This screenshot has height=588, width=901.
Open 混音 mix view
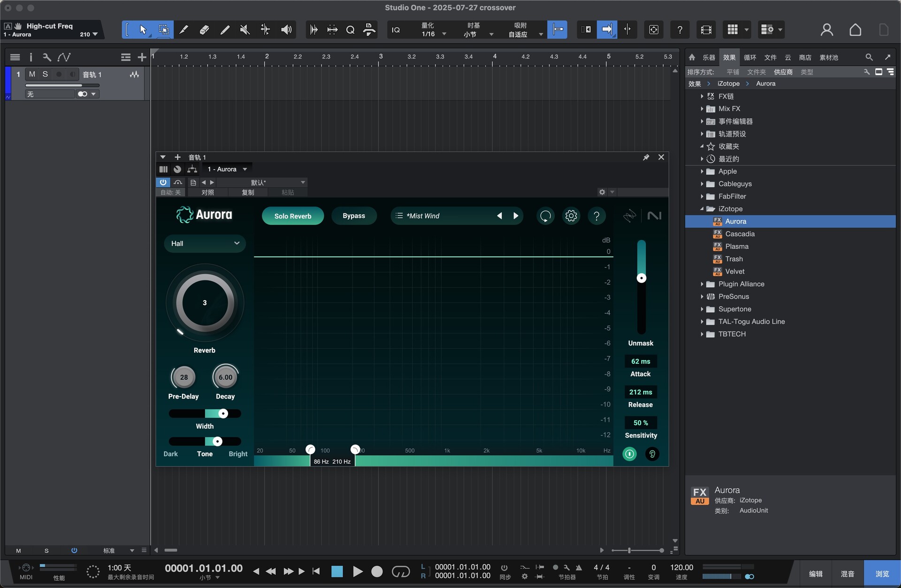pos(848,573)
